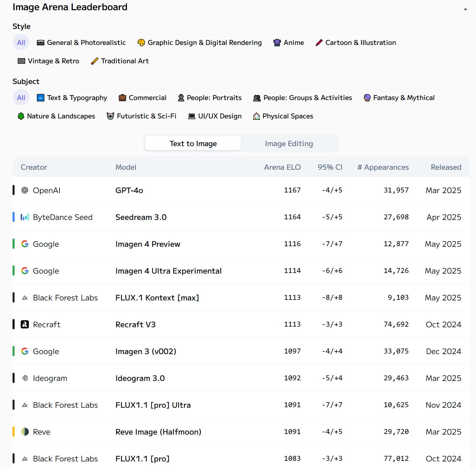Sort by the # Appearances column header

point(383,167)
